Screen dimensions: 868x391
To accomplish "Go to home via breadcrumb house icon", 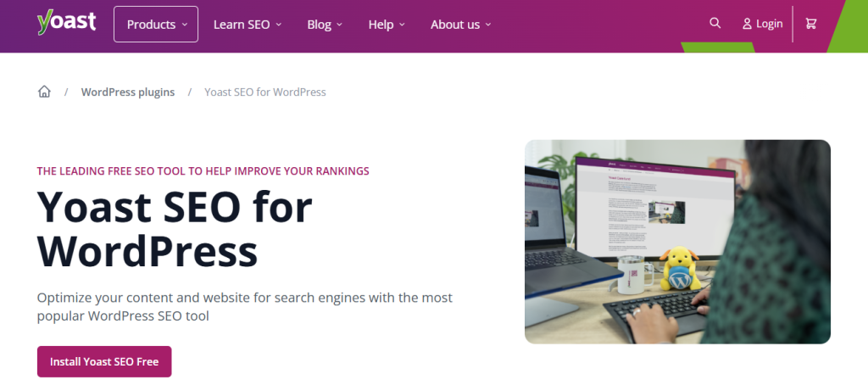I will click(x=44, y=92).
